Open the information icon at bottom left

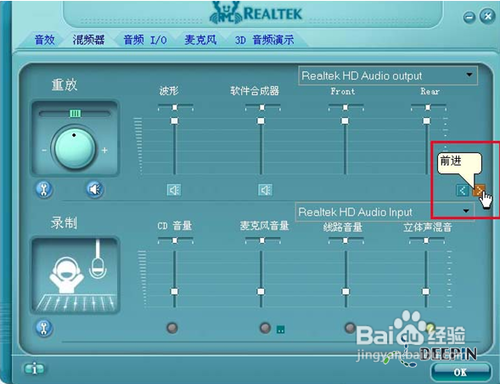tap(34, 369)
